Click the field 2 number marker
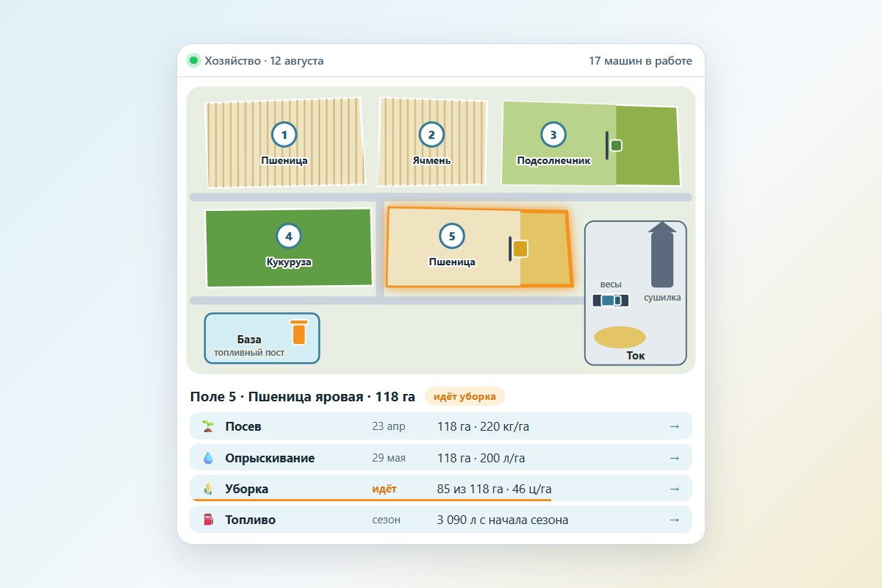 [x=431, y=135]
